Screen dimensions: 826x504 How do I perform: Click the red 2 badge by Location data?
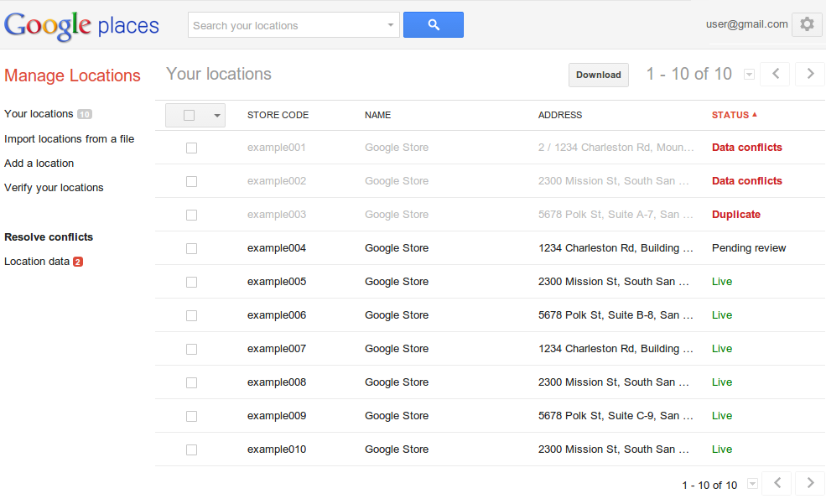(x=78, y=262)
